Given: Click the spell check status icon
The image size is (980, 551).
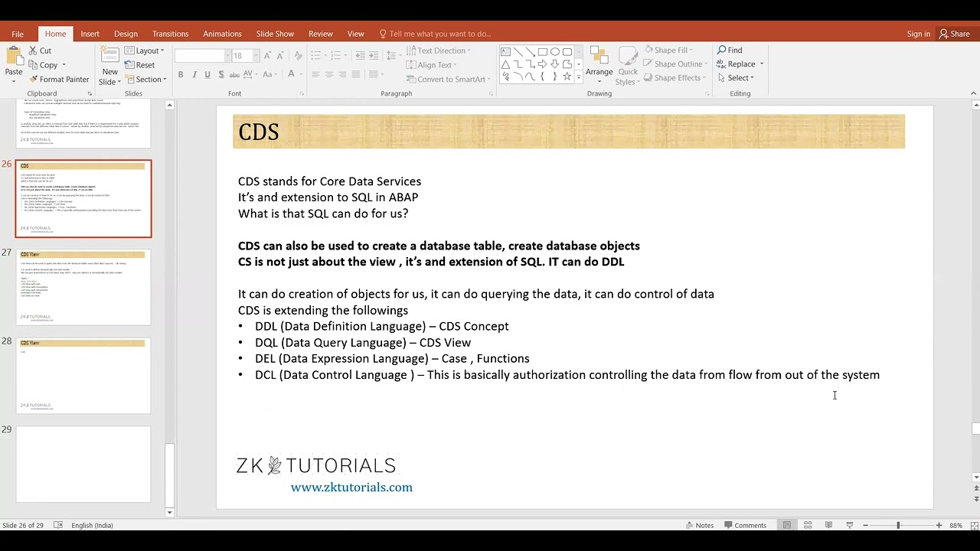Looking at the screenshot, I should coord(58,525).
